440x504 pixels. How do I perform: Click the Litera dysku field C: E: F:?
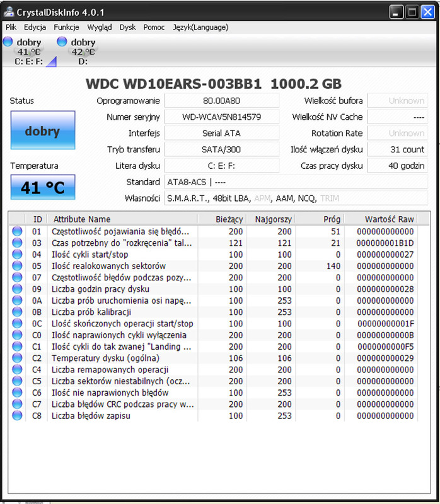coord(222,166)
